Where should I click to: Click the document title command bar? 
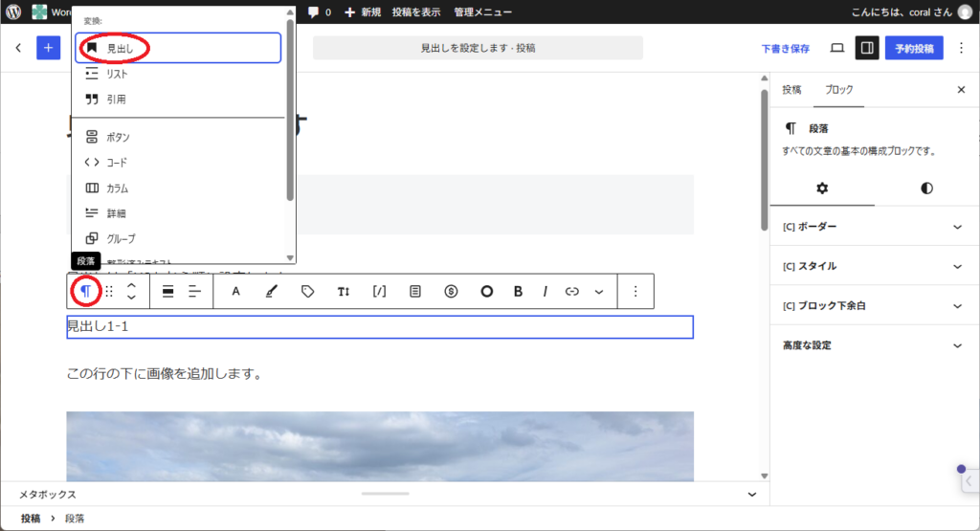point(478,48)
